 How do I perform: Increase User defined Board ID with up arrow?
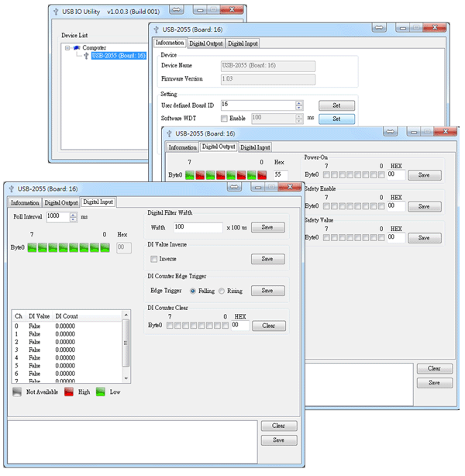299,103
